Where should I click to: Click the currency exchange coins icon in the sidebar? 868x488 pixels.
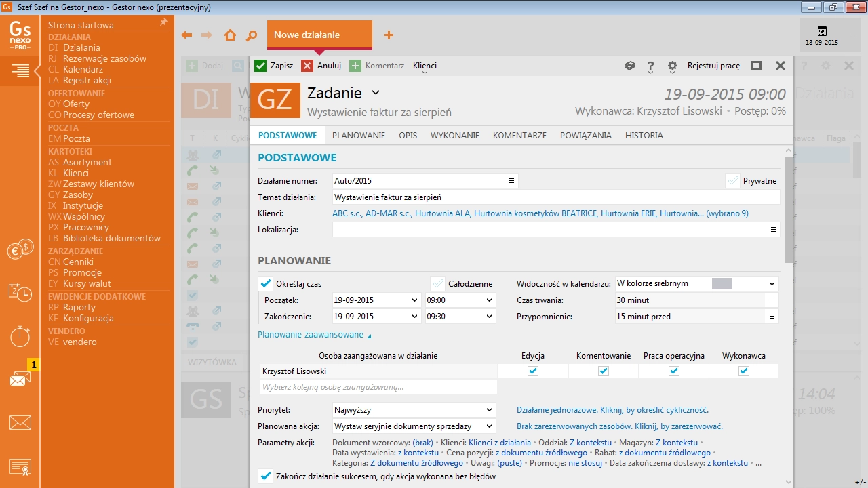(x=20, y=249)
